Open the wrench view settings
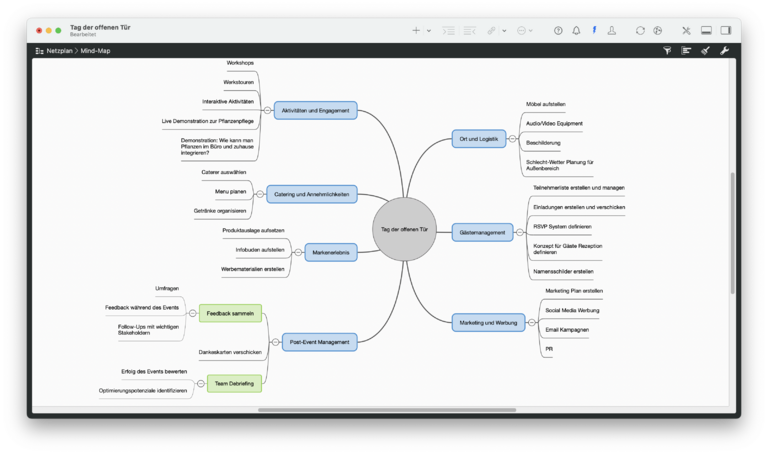 point(724,50)
